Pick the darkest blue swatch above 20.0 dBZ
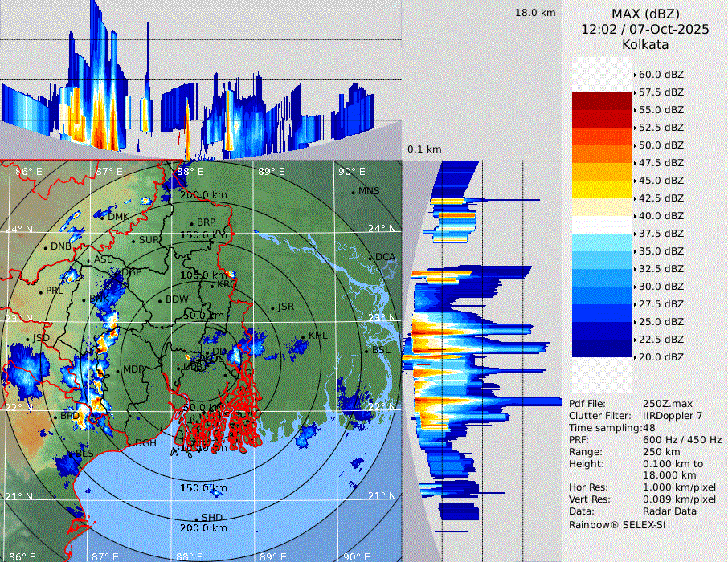The height and width of the screenshot is (562, 728). click(602, 348)
